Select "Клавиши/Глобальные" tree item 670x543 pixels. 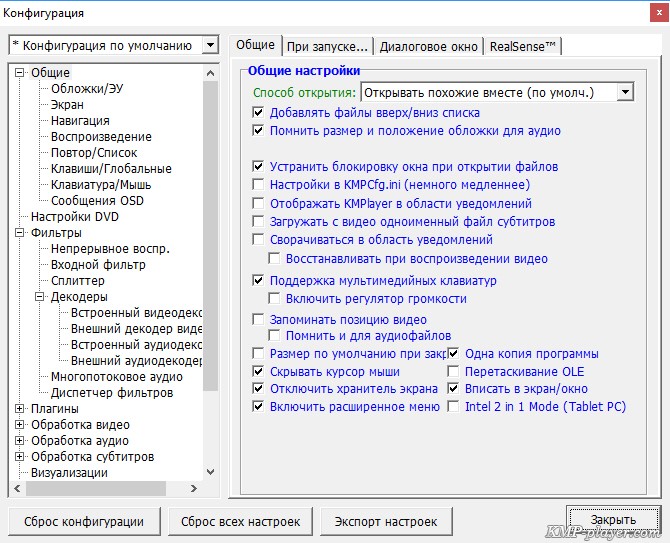click(111, 169)
